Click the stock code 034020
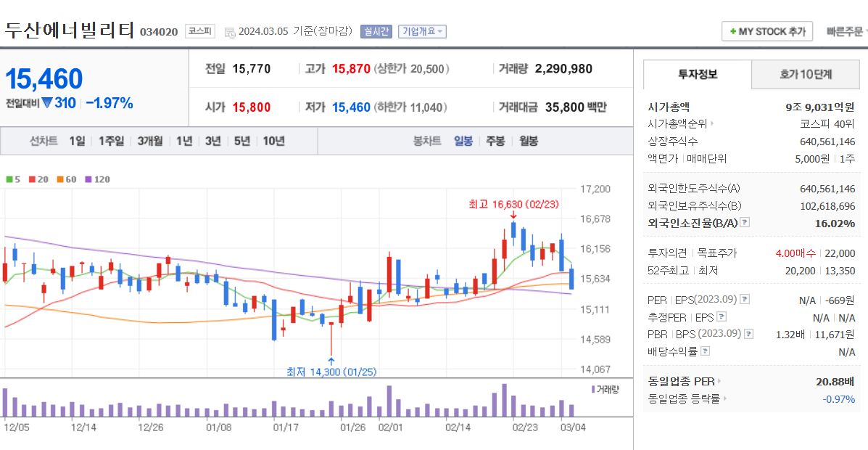868x450 pixels. [159, 32]
